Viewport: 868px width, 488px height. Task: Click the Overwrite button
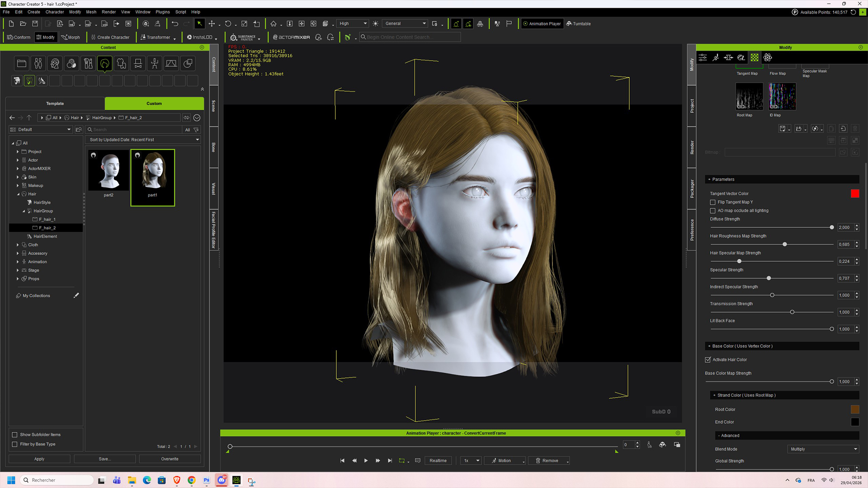(170, 459)
